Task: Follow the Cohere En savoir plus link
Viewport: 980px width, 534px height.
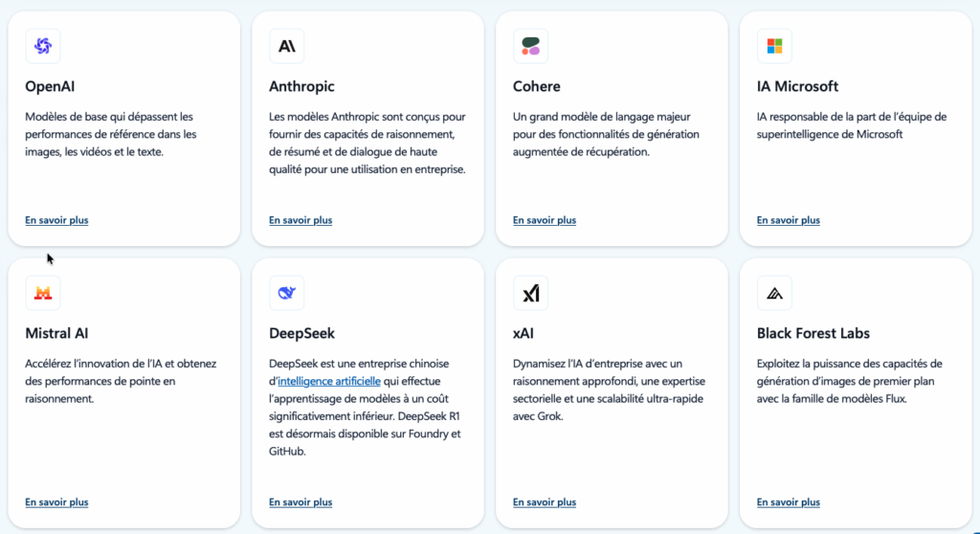Action: 545,220
